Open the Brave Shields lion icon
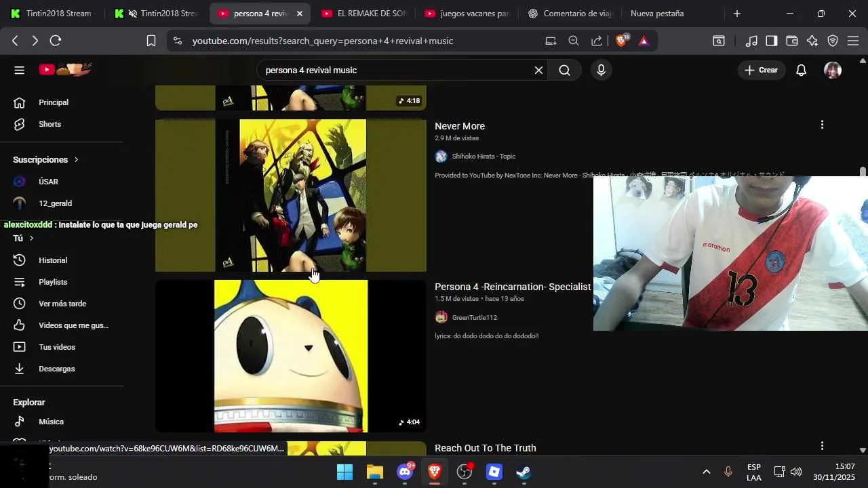This screenshot has height=488, width=868. coord(621,41)
